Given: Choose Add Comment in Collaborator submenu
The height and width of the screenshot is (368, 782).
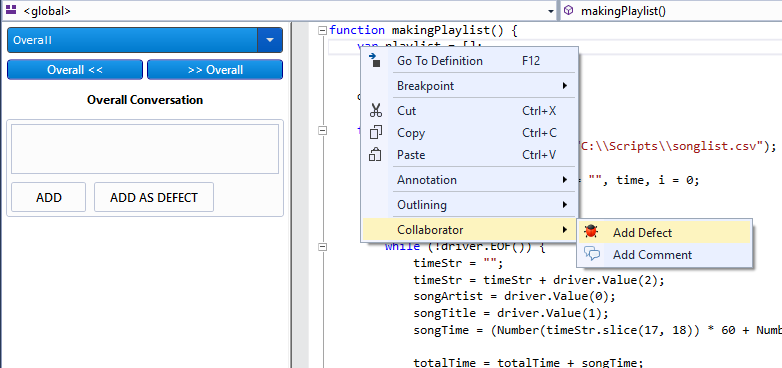Looking at the screenshot, I should pyautogui.click(x=664, y=254).
